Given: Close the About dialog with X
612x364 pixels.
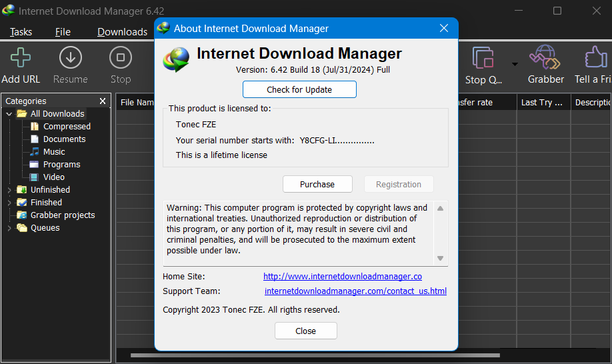Looking at the screenshot, I should 444,28.
